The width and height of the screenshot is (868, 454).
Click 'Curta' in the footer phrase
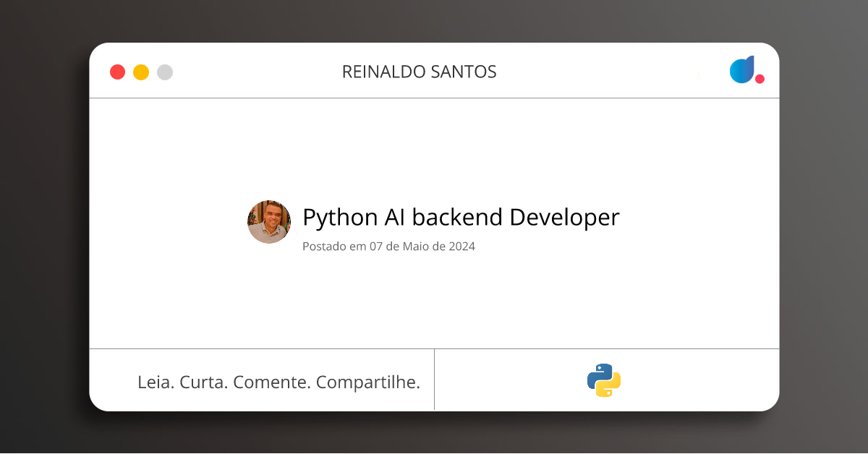click(204, 382)
